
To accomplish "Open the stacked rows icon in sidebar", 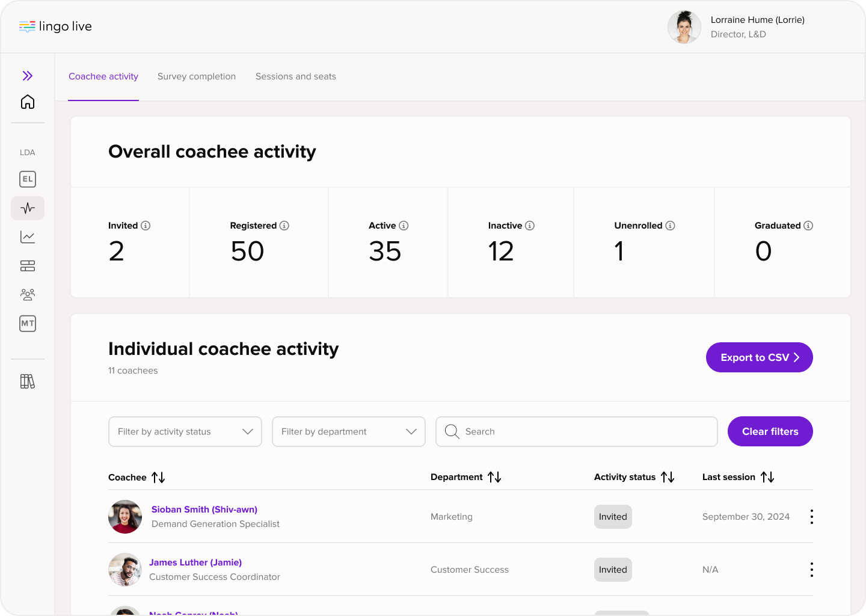I will tap(28, 266).
